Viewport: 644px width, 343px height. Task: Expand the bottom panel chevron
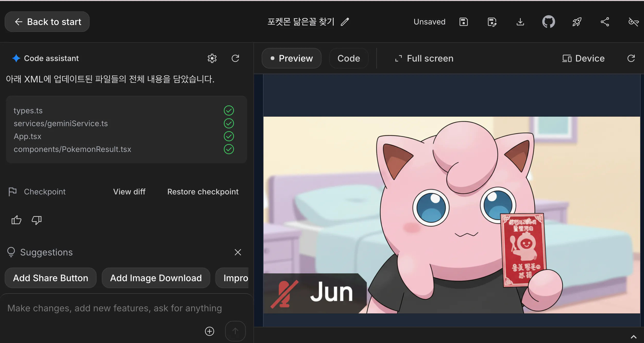[633, 337]
